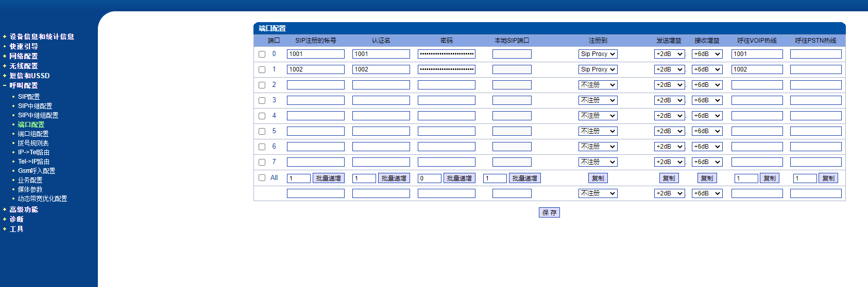This screenshot has width=868, height=287.
Task: Tick the checkbox for port 1
Action: pos(262,69)
